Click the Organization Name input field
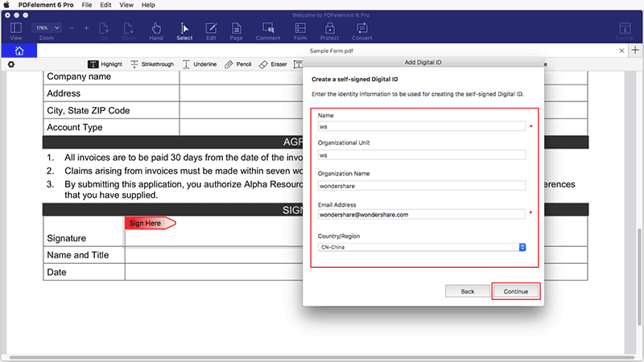The image size is (644, 362). pyautogui.click(x=421, y=186)
